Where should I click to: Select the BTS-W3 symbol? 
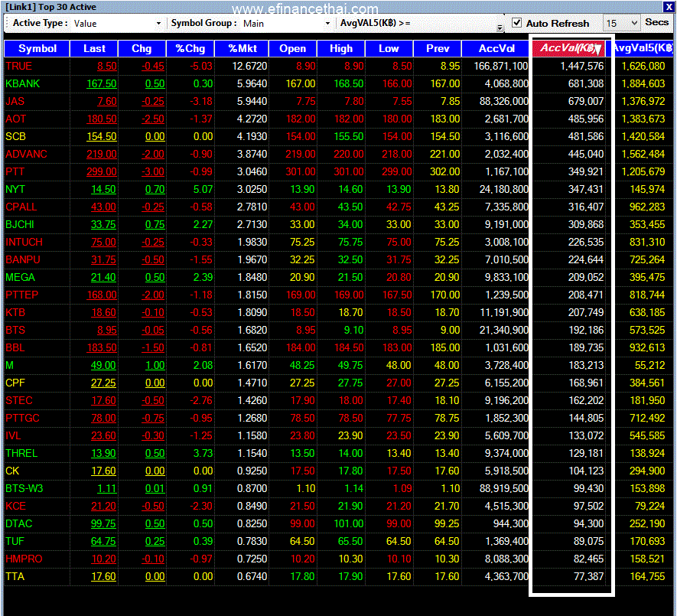point(24,488)
